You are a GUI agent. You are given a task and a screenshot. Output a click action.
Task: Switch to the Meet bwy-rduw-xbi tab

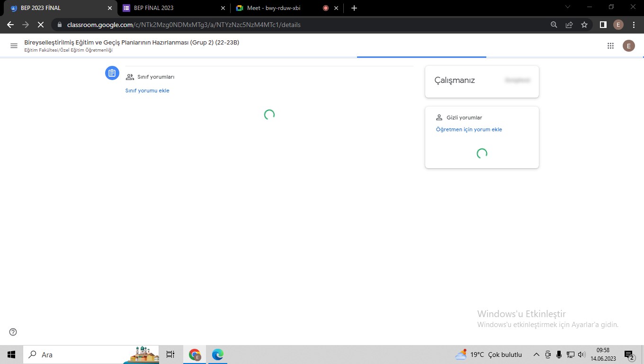click(x=287, y=8)
